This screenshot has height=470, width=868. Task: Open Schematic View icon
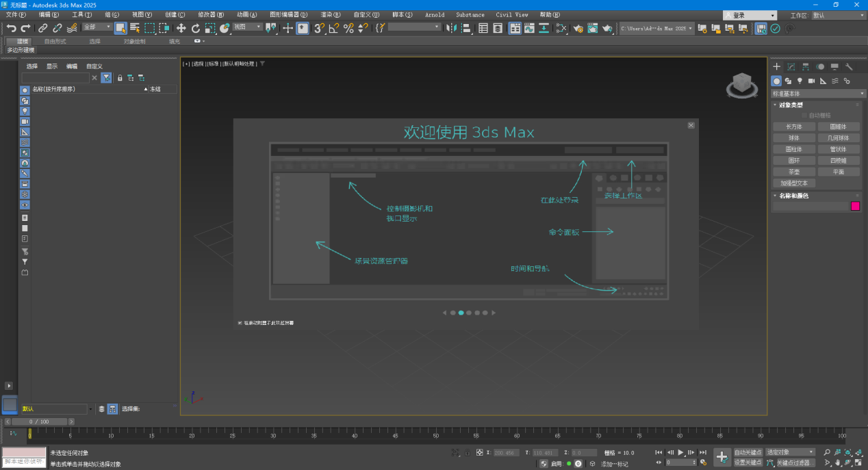(544, 28)
